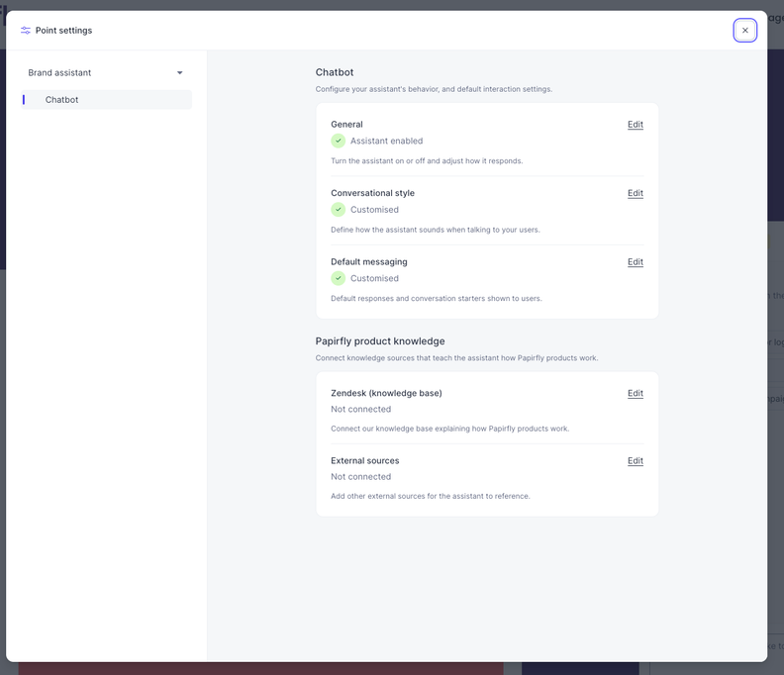Click the Papirfly product knowledge heading
The height and width of the screenshot is (675, 784).
pos(380,341)
